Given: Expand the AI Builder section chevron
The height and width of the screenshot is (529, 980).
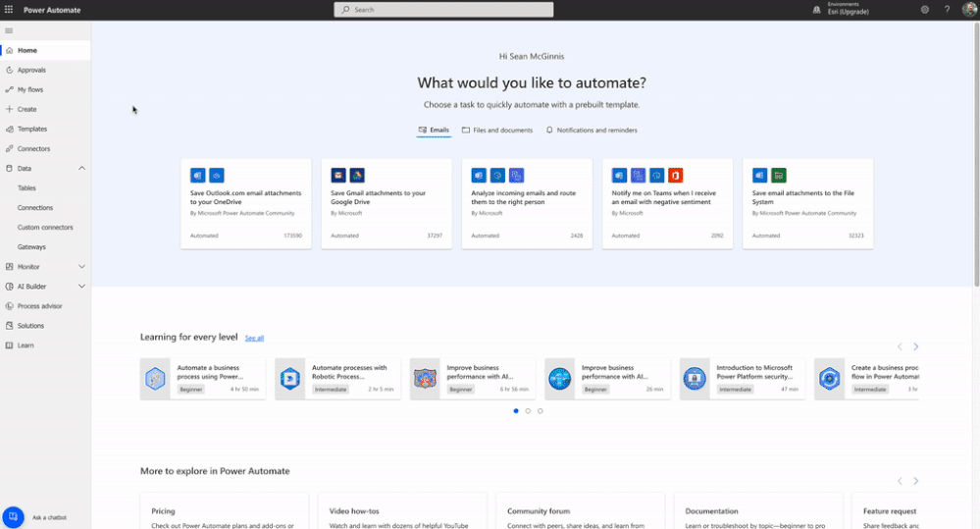Looking at the screenshot, I should pyautogui.click(x=81, y=287).
